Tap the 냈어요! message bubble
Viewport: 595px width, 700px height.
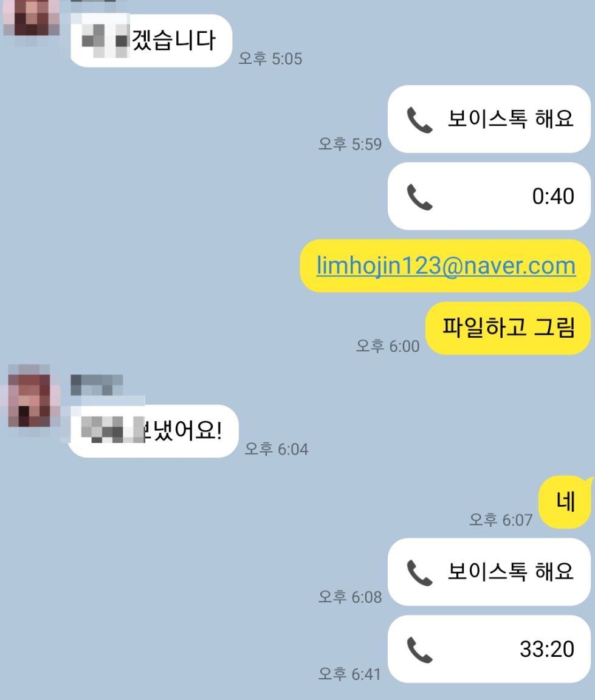coord(153,431)
